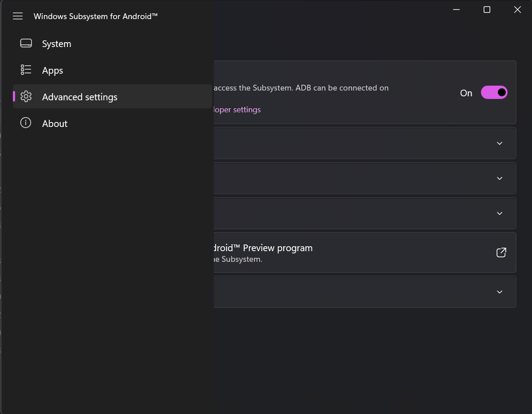This screenshot has height=414, width=532.
Task: Minimize the Windows Subsystem for Android window
Action: tap(456, 10)
